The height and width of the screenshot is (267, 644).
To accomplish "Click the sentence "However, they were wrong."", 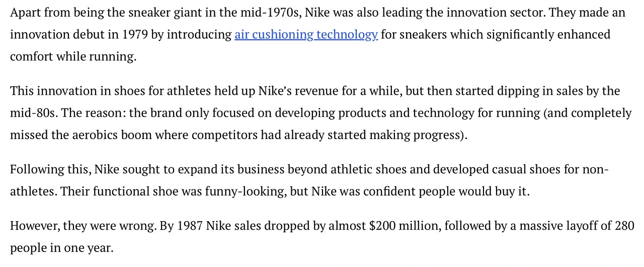I will 83,226.
